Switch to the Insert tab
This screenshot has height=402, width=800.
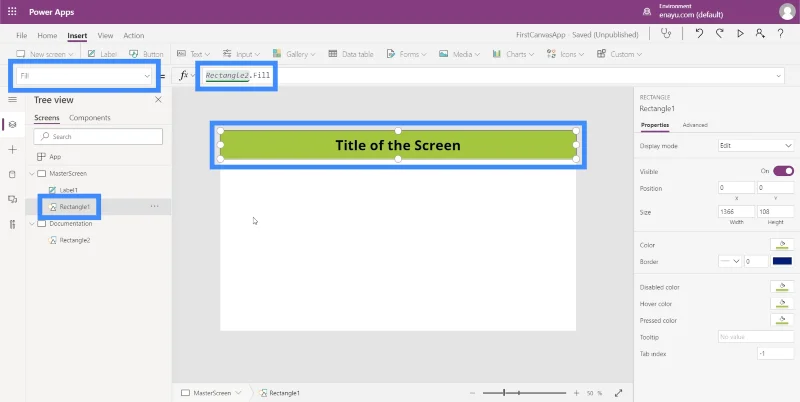point(77,35)
